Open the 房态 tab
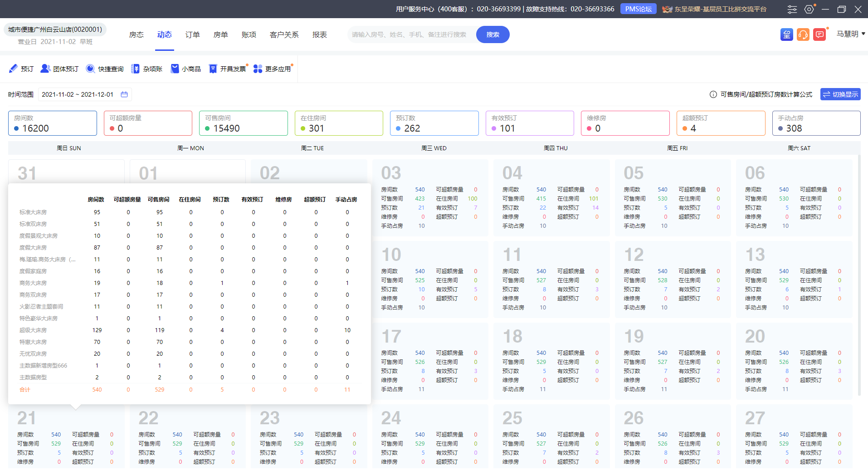The image size is (868, 471). [x=136, y=34]
